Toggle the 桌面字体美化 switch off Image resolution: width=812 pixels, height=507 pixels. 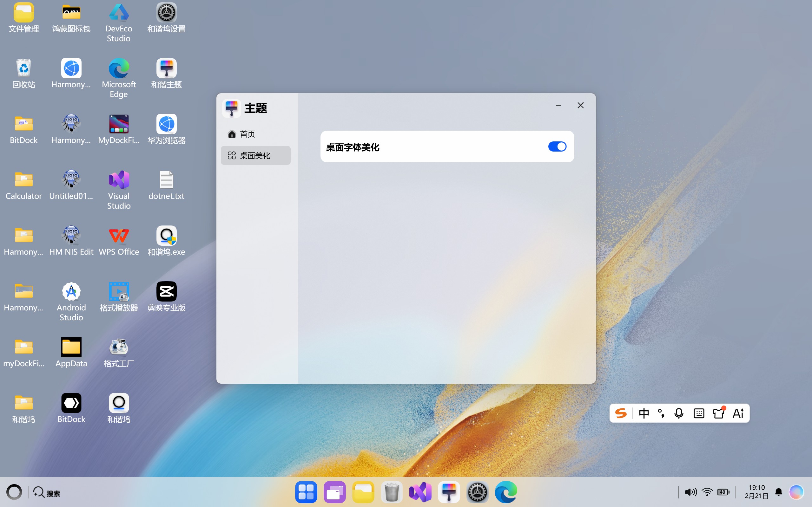pos(557,146)
